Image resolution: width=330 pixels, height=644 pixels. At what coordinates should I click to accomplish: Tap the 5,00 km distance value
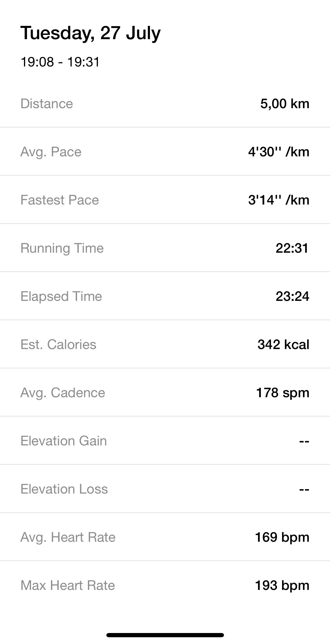(x=285, y=104)
